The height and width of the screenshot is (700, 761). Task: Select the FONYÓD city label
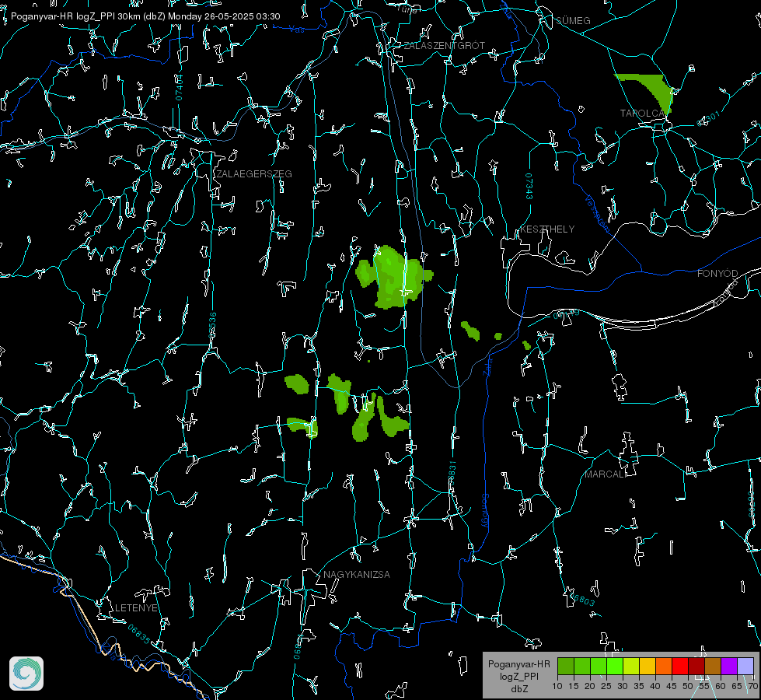tap(717, 274)
